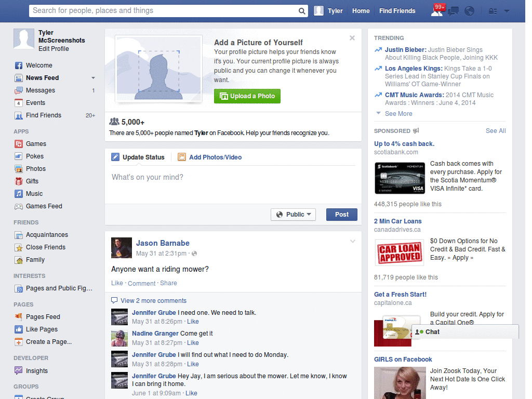The width and height of the screenshot is (532, 399).
Task: Open Justin Bieber trending topic
Action: [x=405, y=50]
